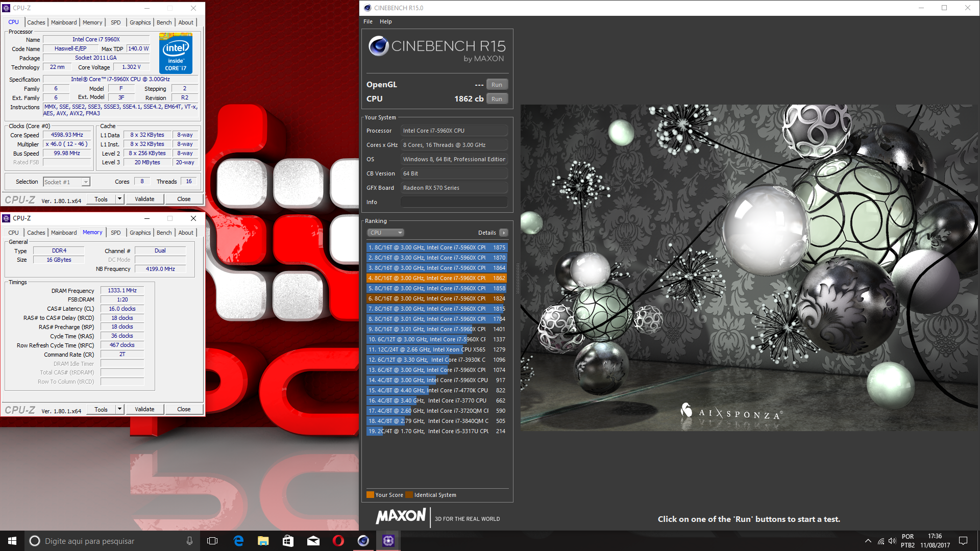Click Cinebench R15 logo sphere icon
Image resolution: width=980 pixels, height=551 pixels.
(378, 46)
